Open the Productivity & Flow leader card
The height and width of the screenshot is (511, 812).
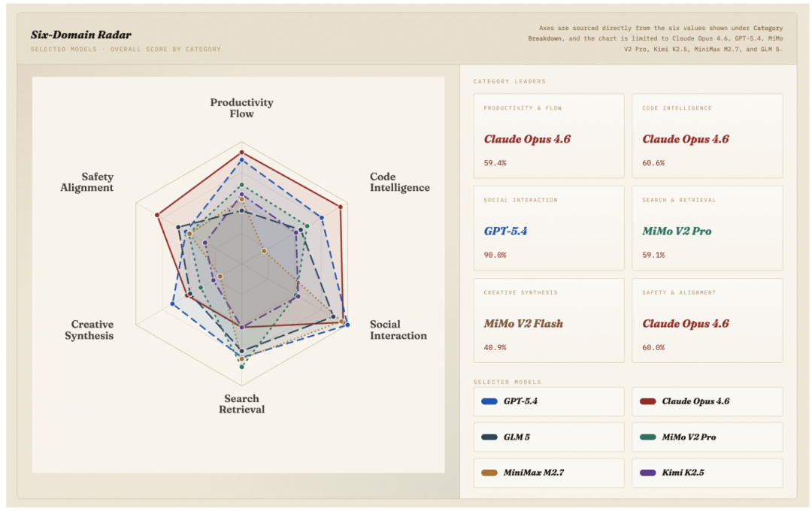point(548,136)
